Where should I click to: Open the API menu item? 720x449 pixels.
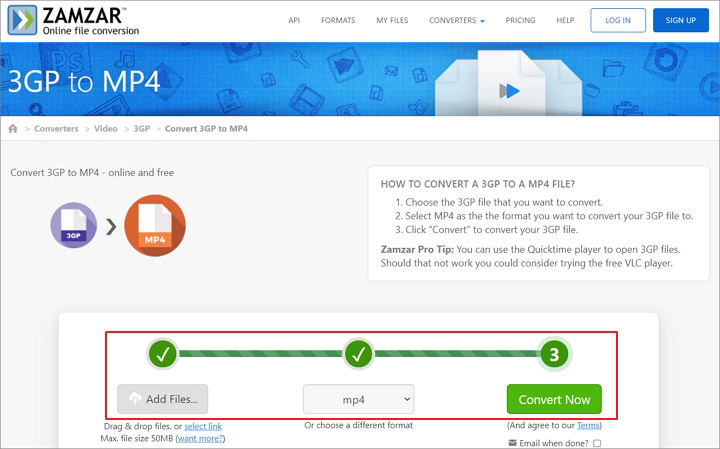click(x=294, y=20)
